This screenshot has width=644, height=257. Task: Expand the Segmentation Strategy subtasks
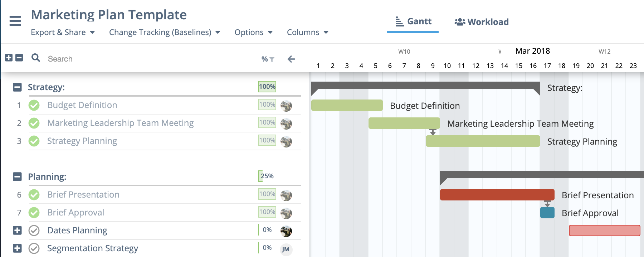click(x=17, y=248)
